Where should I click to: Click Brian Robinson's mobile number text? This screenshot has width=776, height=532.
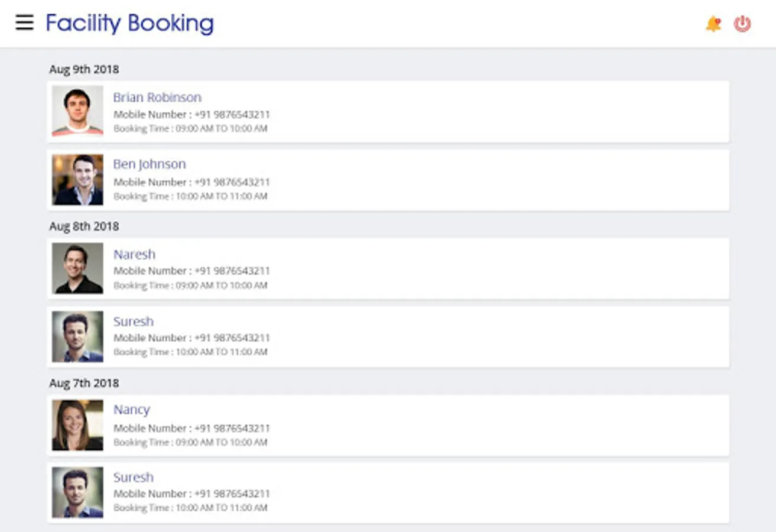click(191, 115)
